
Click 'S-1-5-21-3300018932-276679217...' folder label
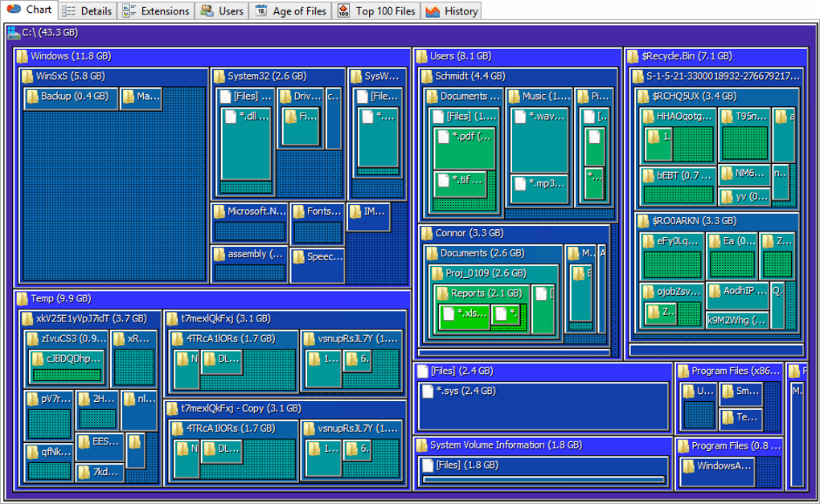pyautogui.click(x=723, y=76)
